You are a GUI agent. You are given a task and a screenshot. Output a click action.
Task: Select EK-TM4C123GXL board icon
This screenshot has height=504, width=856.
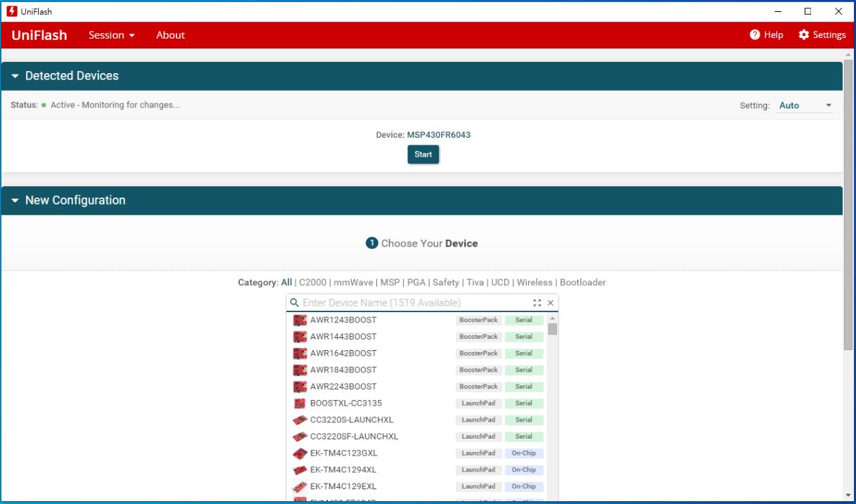pos(300,453)
